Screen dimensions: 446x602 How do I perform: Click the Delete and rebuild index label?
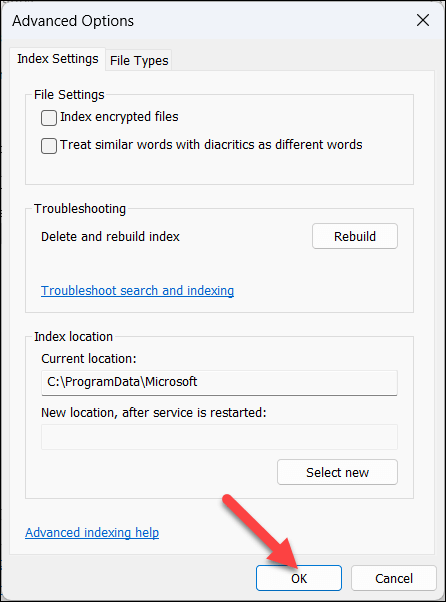(x=110, y=236)
